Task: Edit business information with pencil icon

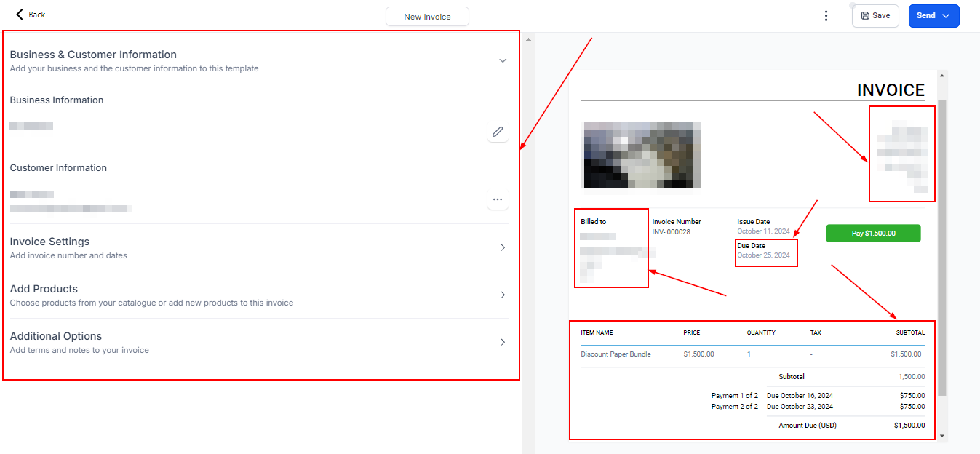Action: point(498,132)
